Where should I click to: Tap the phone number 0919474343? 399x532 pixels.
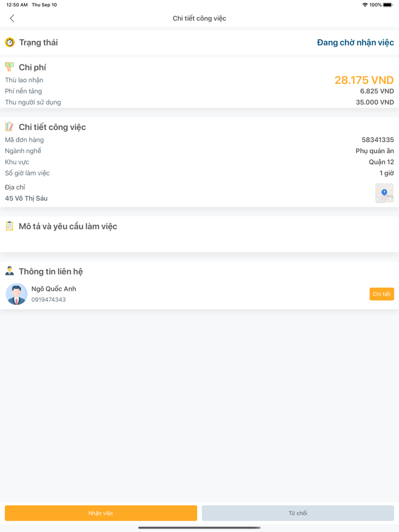click(48, 300)
